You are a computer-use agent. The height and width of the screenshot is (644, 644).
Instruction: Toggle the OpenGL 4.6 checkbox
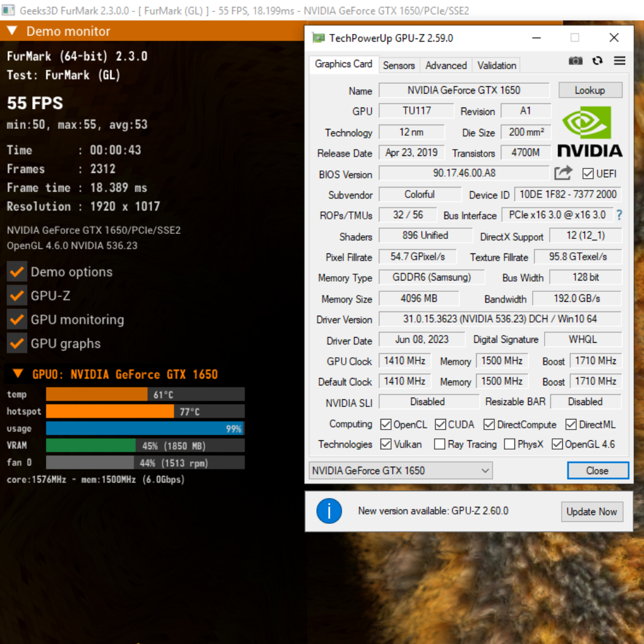click(x=557, y=444)
